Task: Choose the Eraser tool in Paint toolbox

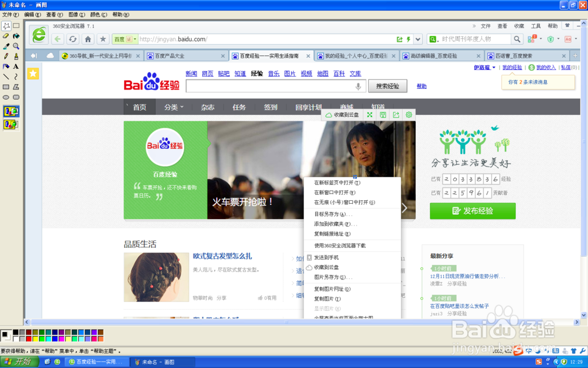Action: 6,36
